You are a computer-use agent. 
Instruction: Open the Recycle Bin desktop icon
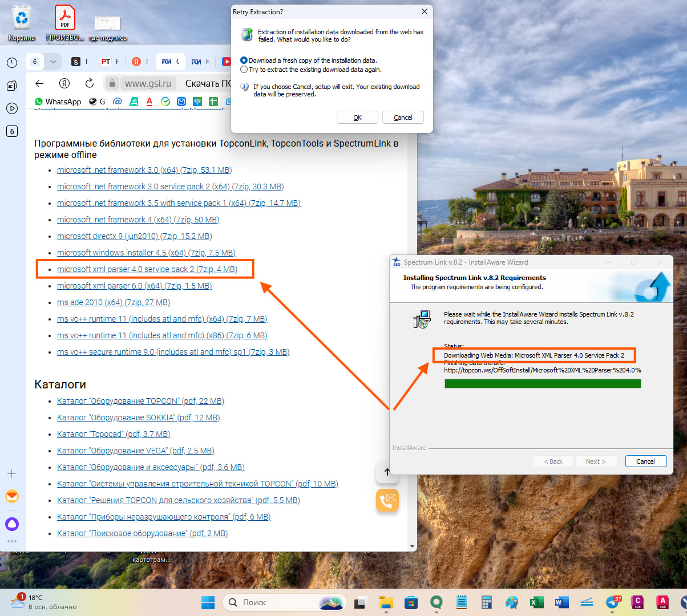coord(22,23)
